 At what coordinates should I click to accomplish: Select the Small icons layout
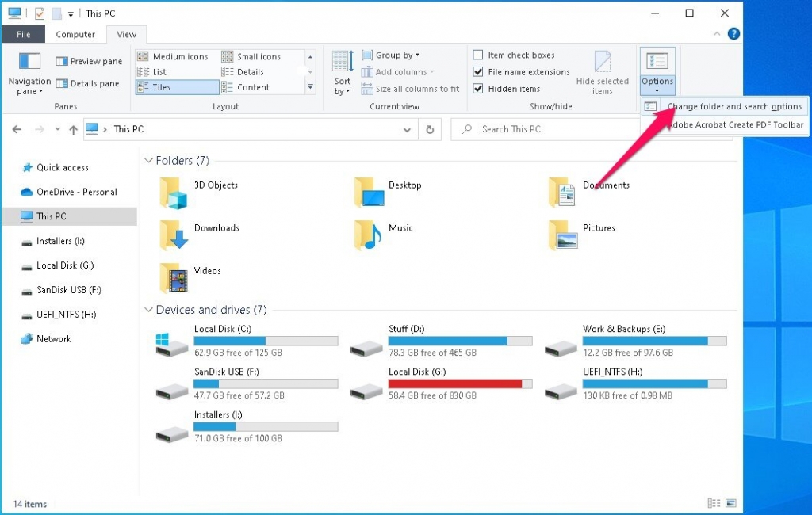coord(260,55)
